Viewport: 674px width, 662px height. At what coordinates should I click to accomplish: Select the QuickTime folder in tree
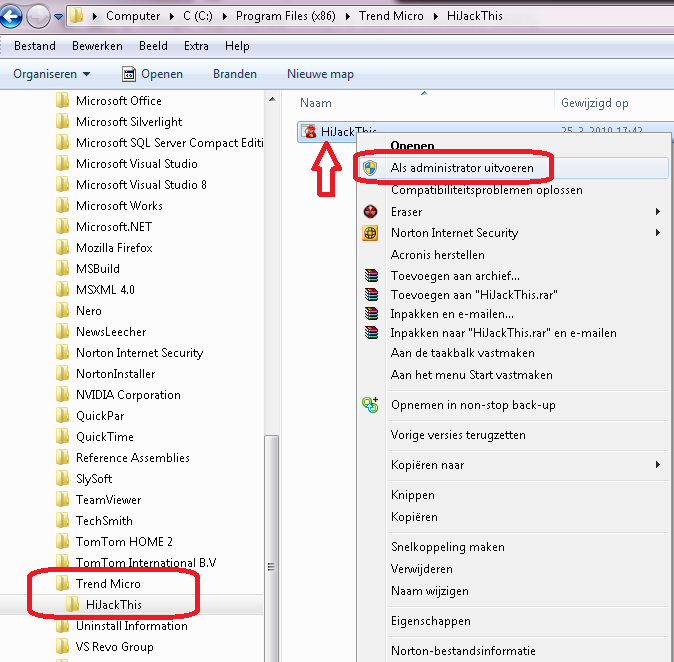point(104,437)
